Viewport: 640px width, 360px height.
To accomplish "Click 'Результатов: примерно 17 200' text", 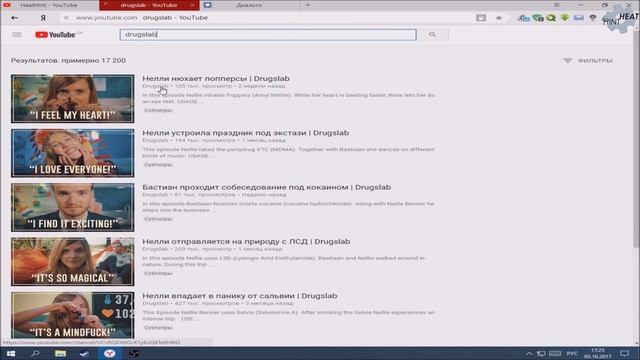I will [x=68, y=60].
